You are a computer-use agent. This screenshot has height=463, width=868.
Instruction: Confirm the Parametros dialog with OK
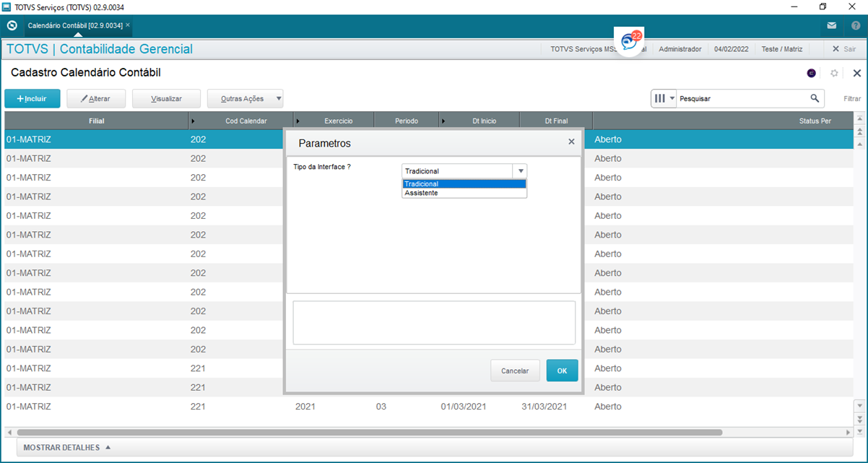[x=562, y=371]
